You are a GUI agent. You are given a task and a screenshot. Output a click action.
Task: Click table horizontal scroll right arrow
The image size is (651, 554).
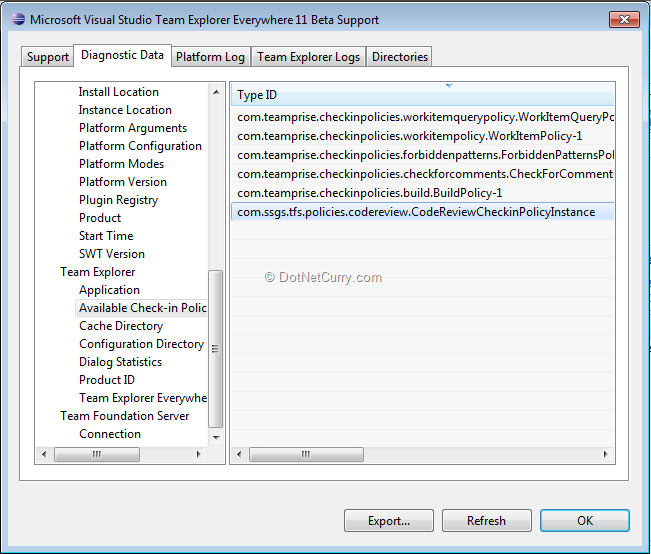click(605, 454)
